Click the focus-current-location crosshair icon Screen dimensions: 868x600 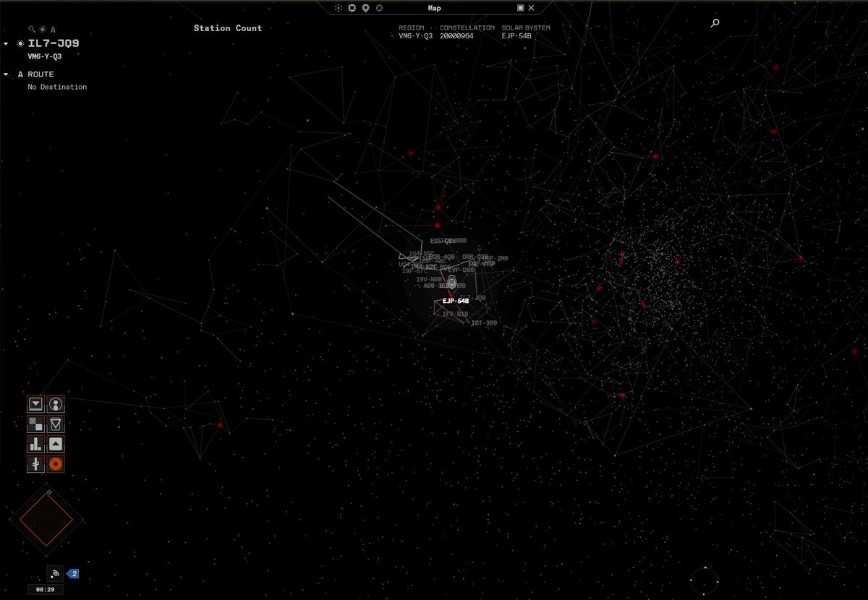point(380,8)
